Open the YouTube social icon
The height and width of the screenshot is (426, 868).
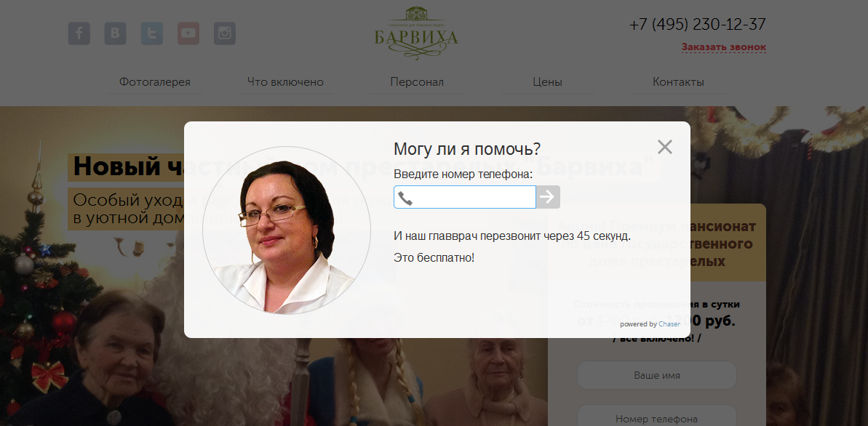[188, 33]
